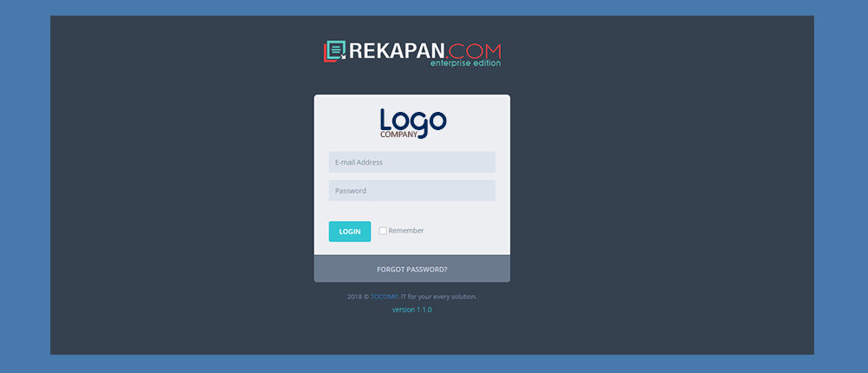Click the enterprise edition tagline
The image size is (868, 373).
(x=465, y=63)
